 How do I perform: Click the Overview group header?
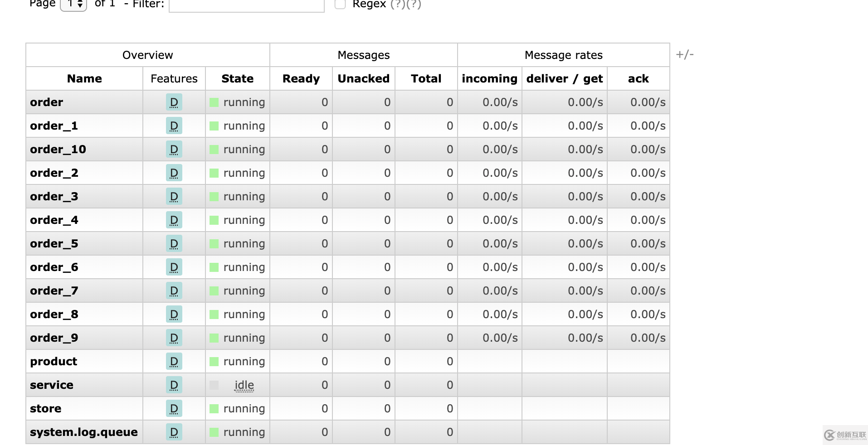click(148, 55)
